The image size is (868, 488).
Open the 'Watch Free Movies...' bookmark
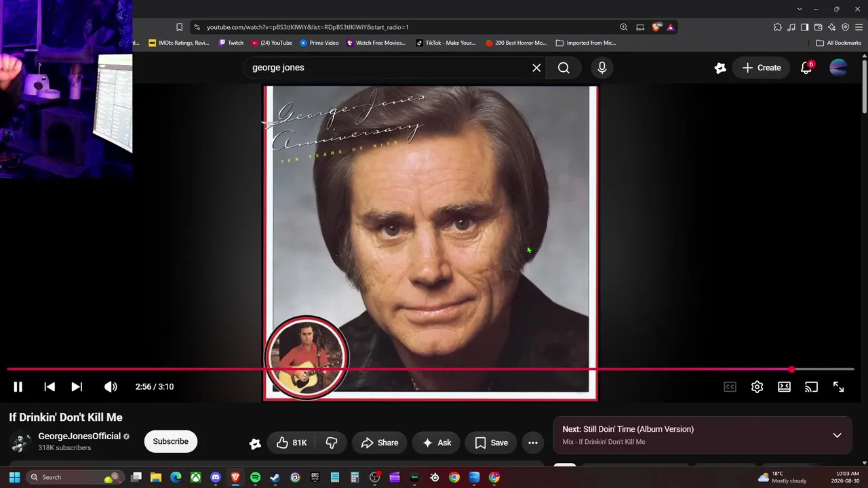tap(376, 43)
